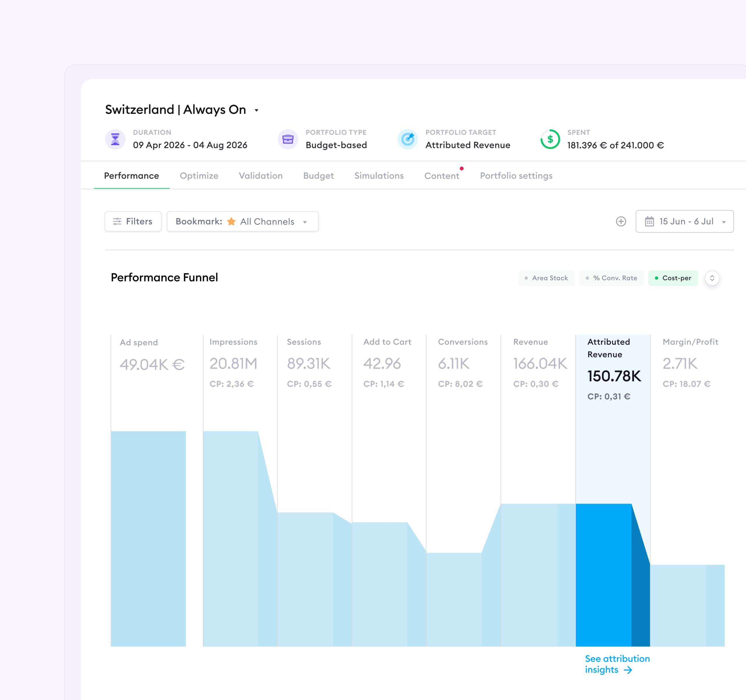Click the sliders icon in Filters button
This screenshot has width=746, height=700.
click(117, 221)
